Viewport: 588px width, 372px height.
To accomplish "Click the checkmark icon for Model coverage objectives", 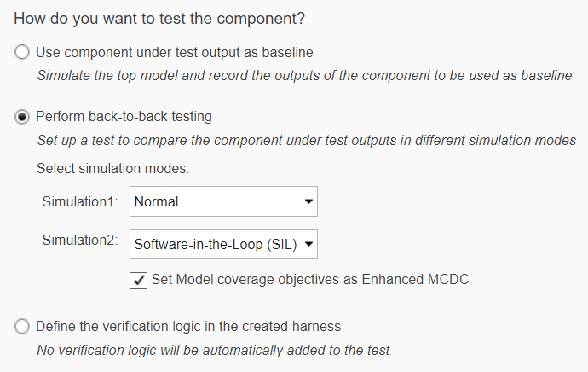I will (137, 279).
